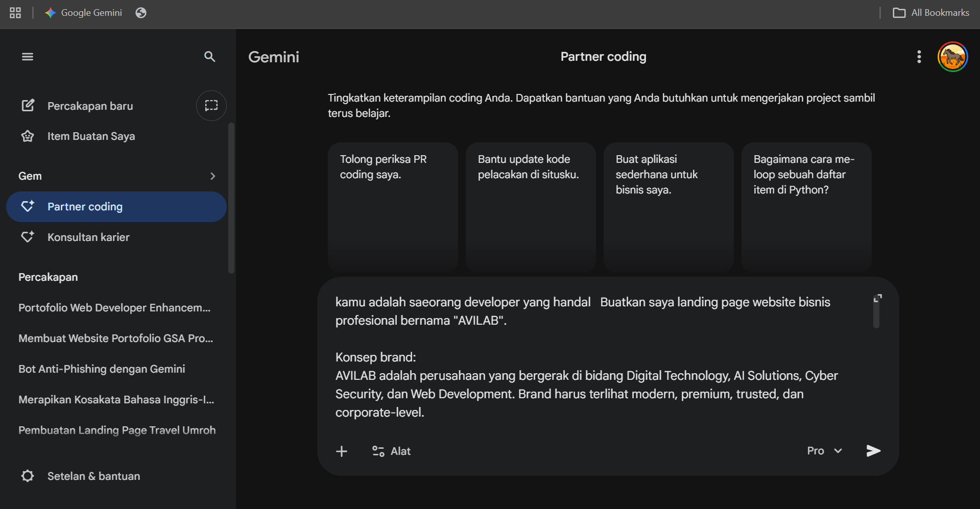
Task: Expand the Gem section chevron
Action: pyautogui.click(x=212, y=176)
